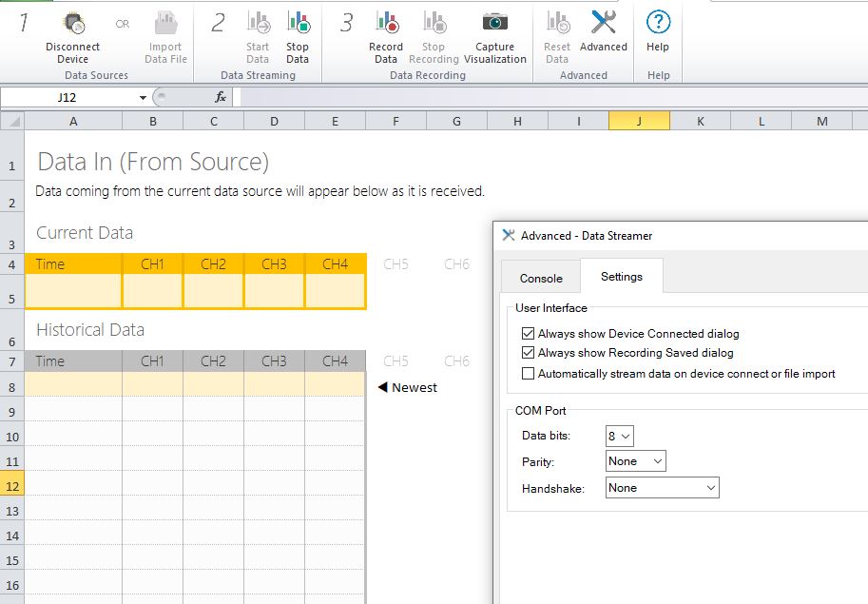
Task: Open the Handshake dropdown
Action: tap(663, 488)
